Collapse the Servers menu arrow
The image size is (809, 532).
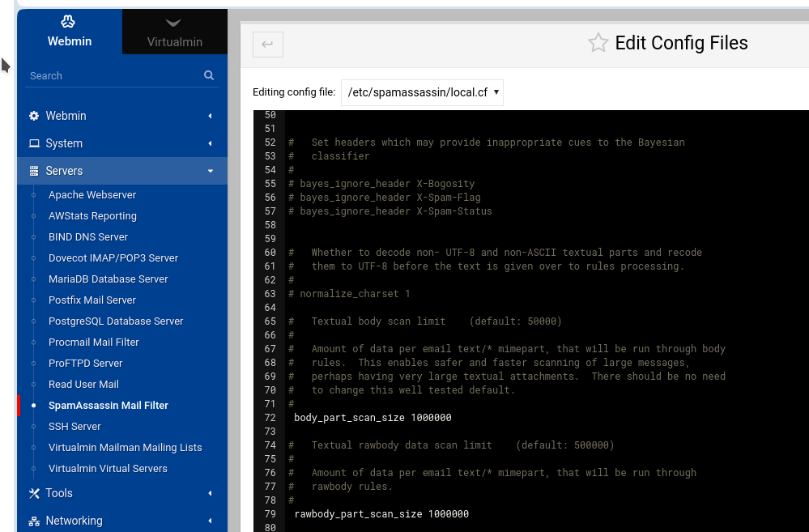[210, 171]
